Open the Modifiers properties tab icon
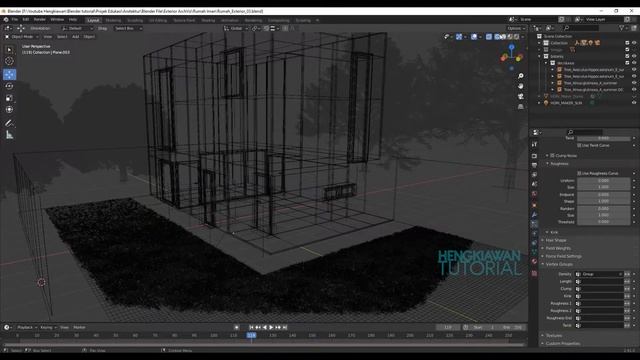640x360 pixels. point(534,215)
